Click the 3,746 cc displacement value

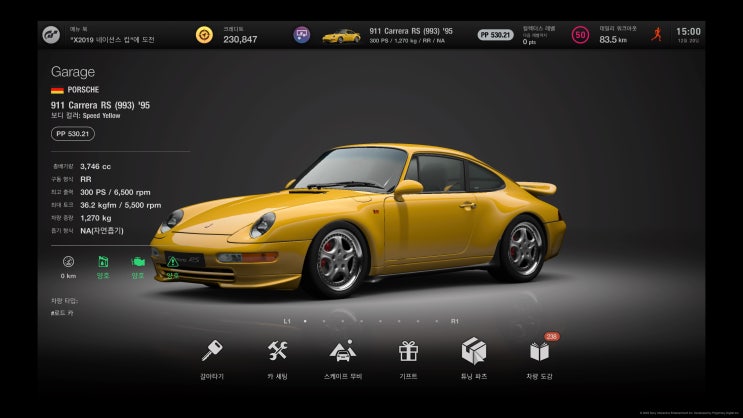click(x=95, y=166)
